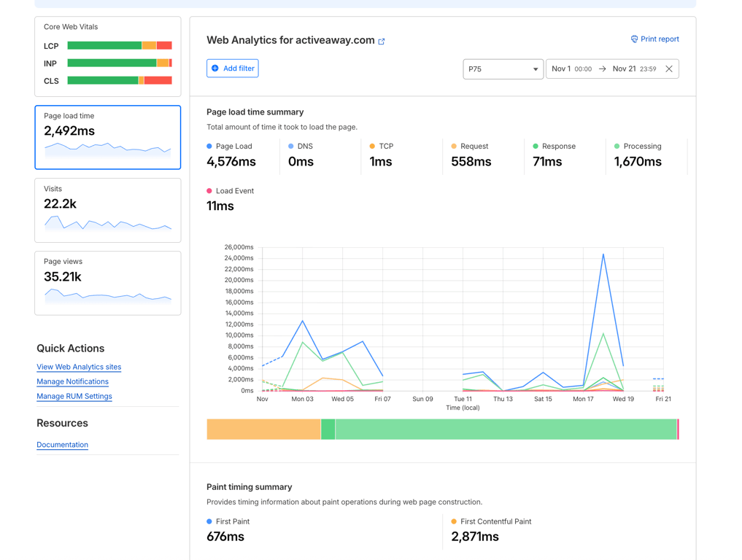Screen dimensions: 742x560
Task: Open View Web Analytics sites link
Action: 79,367
